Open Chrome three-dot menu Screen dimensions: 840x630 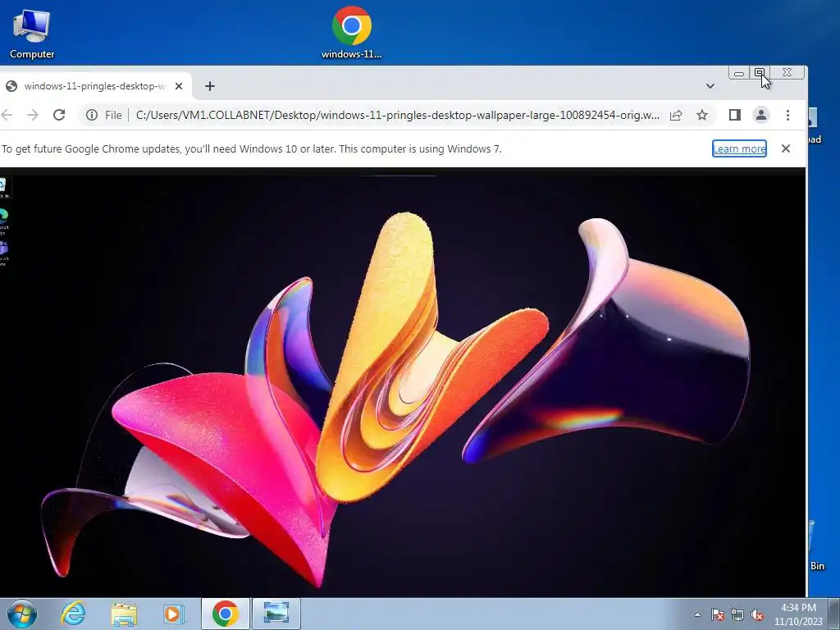787,115
